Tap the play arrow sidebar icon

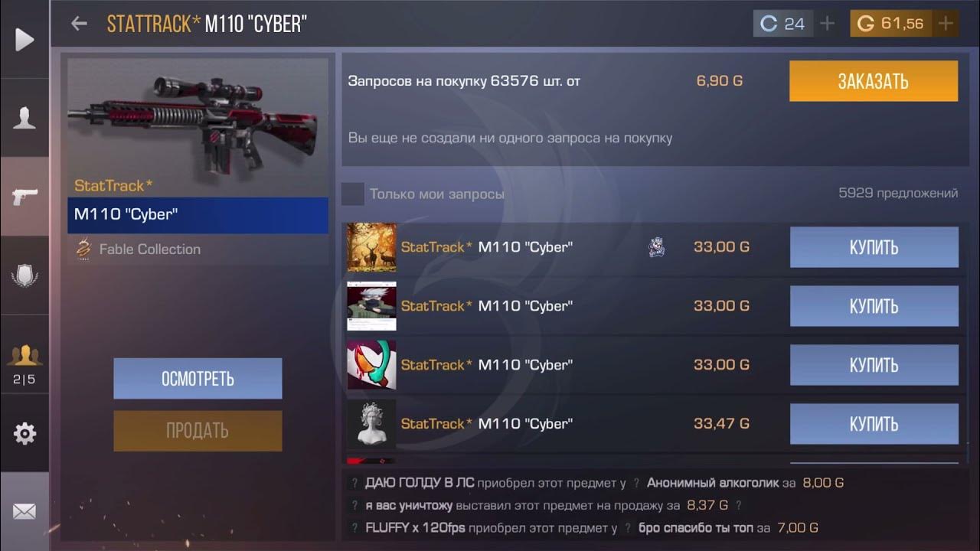tap(24, 39)
